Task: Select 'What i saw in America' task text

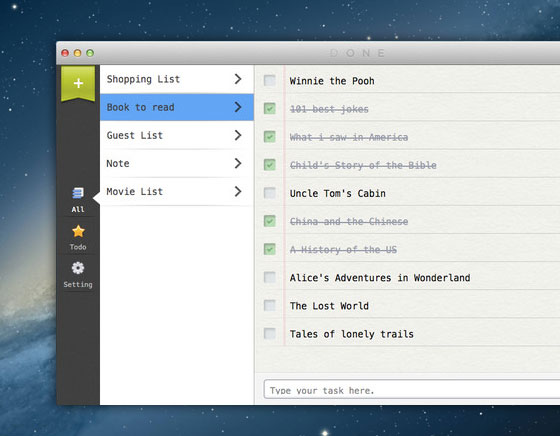Action: (349, 137)
